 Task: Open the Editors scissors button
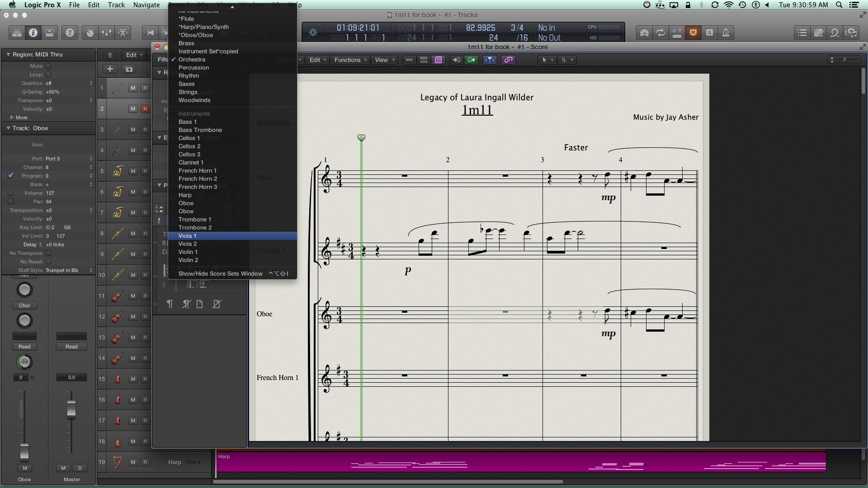click(x=123, y=33)
